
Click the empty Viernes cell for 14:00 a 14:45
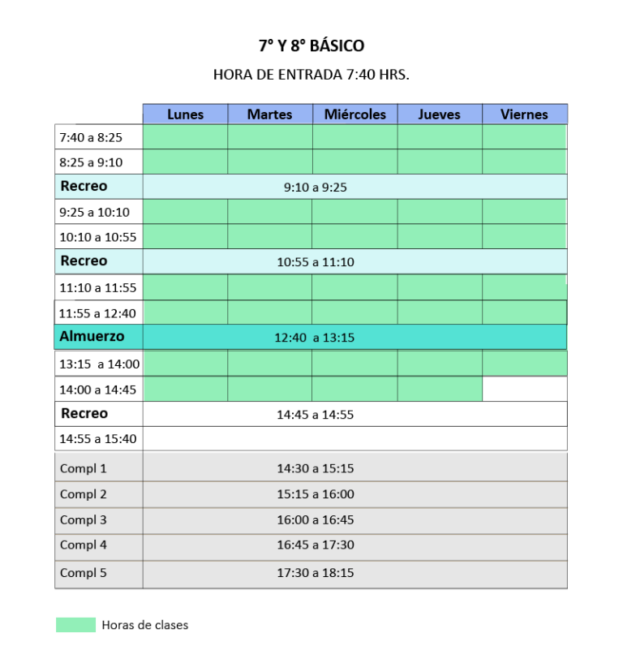tap(525, 389)
